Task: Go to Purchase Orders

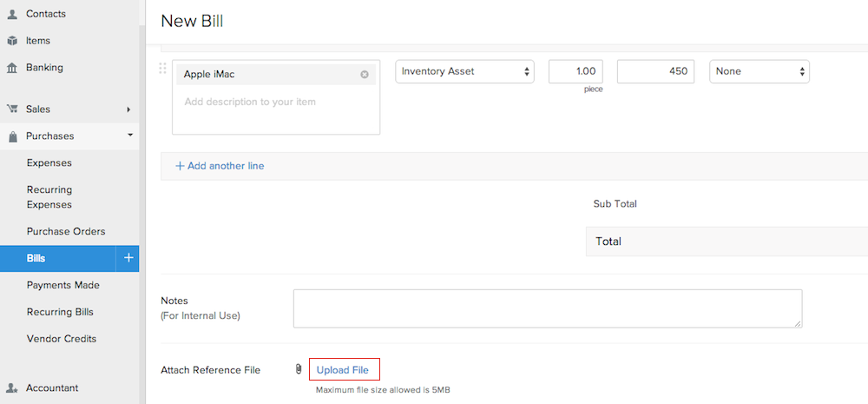Action: pos(66,231)
